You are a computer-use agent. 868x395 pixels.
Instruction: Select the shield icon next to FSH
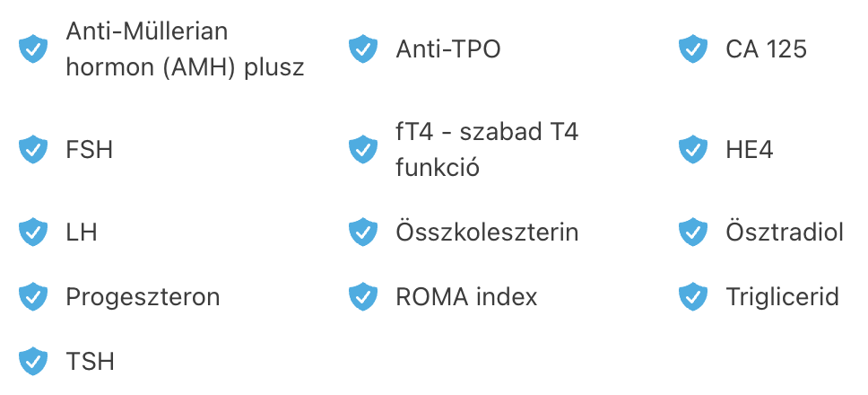(33, 150)
